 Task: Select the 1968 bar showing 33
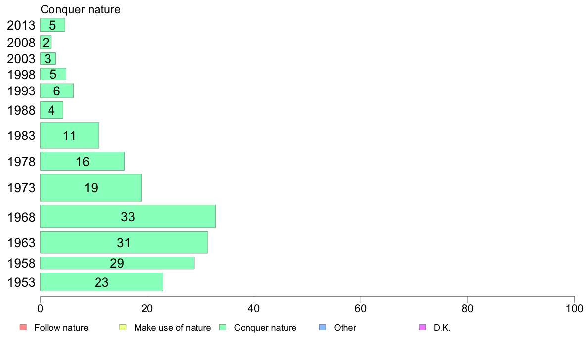click(x=128, y=216)
